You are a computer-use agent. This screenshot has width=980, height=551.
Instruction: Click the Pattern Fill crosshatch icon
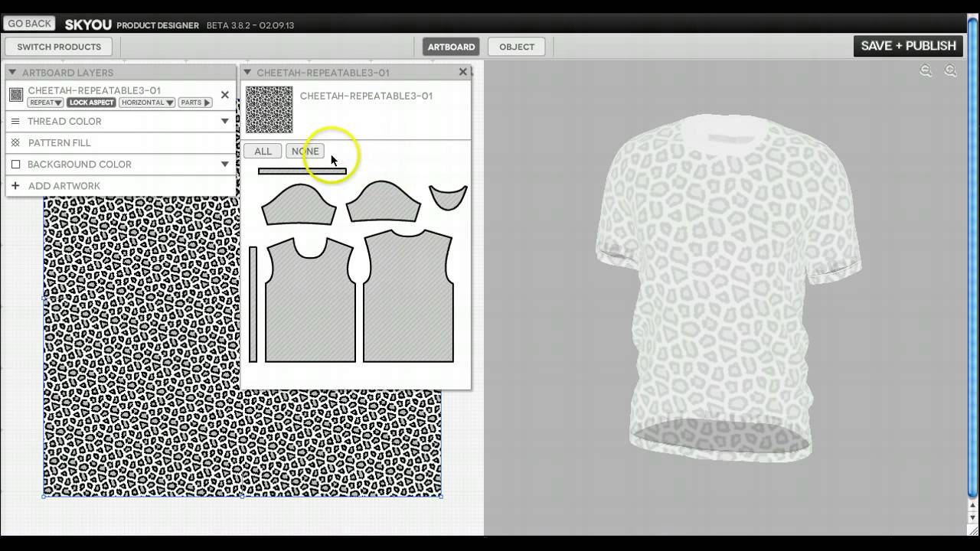(15, 142)
